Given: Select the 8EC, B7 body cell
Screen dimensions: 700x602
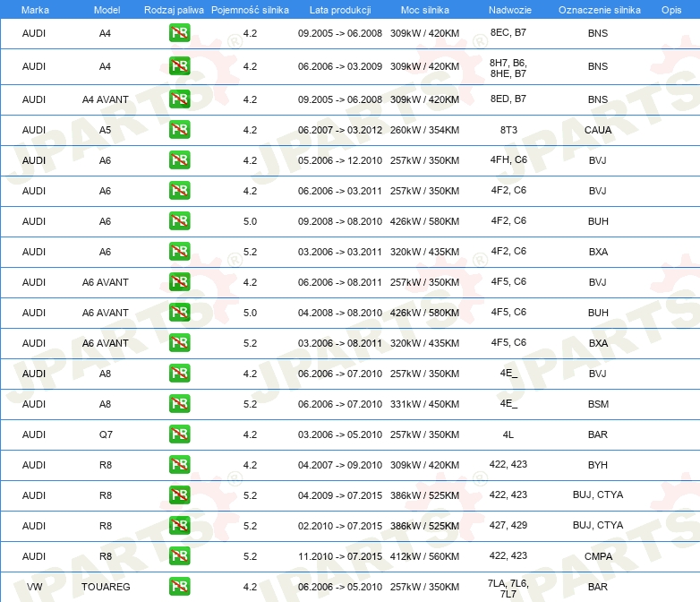Looking at the screenshot, I should point(508,32).
